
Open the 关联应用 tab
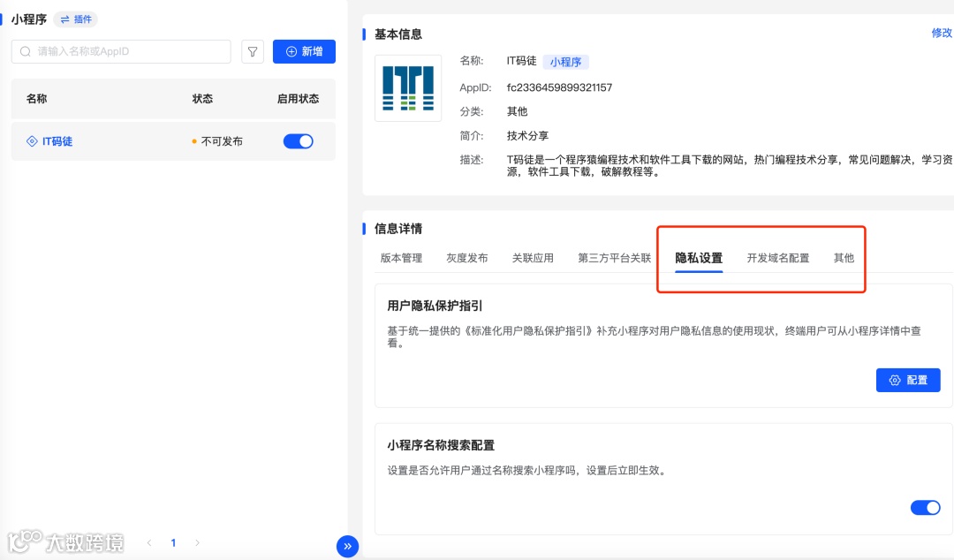pyautogui.click(x=533, y=258)
